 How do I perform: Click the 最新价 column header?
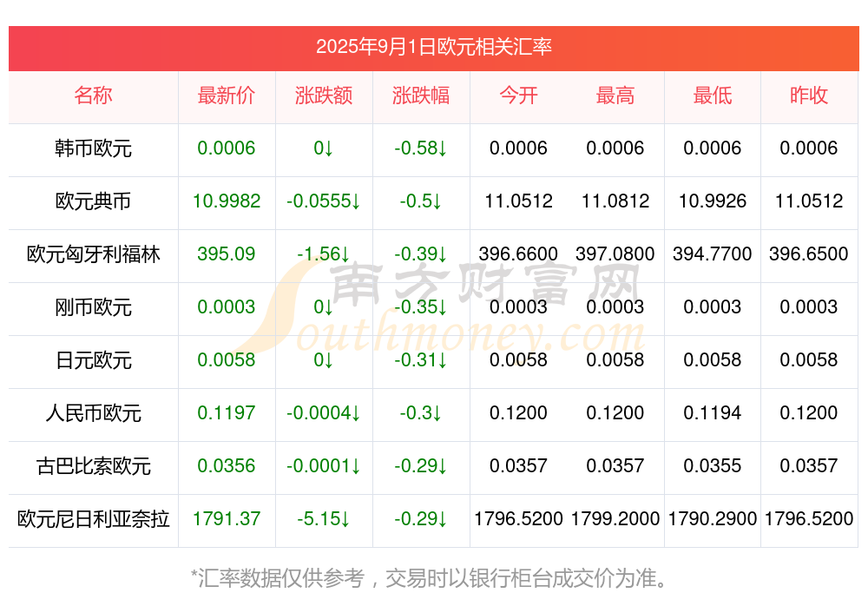(x=227, y=96)
